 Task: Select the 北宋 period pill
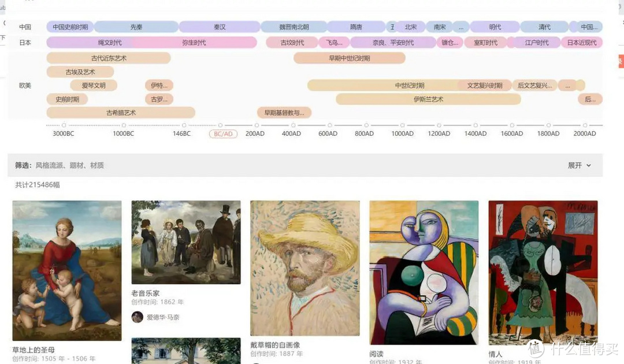point(411,27)
